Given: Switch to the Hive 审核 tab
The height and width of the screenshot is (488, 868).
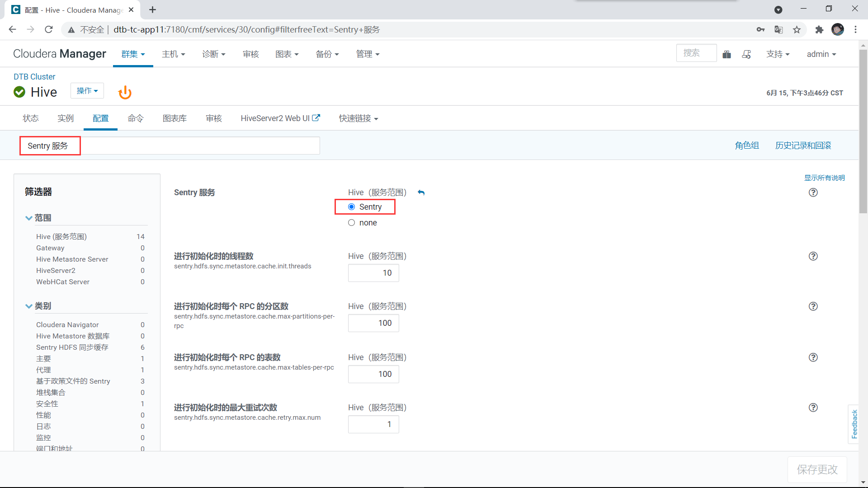Looking at the screenshot, I should pyautogui.click(x=214, y=118).
